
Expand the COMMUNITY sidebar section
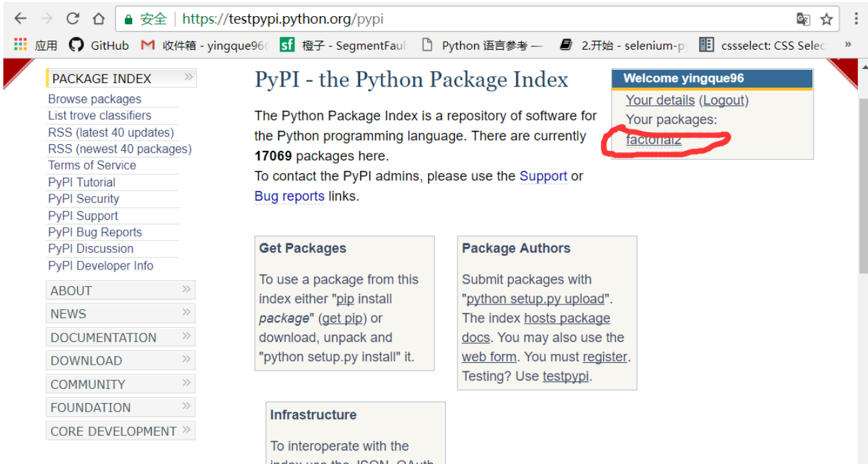pos(121,384)
